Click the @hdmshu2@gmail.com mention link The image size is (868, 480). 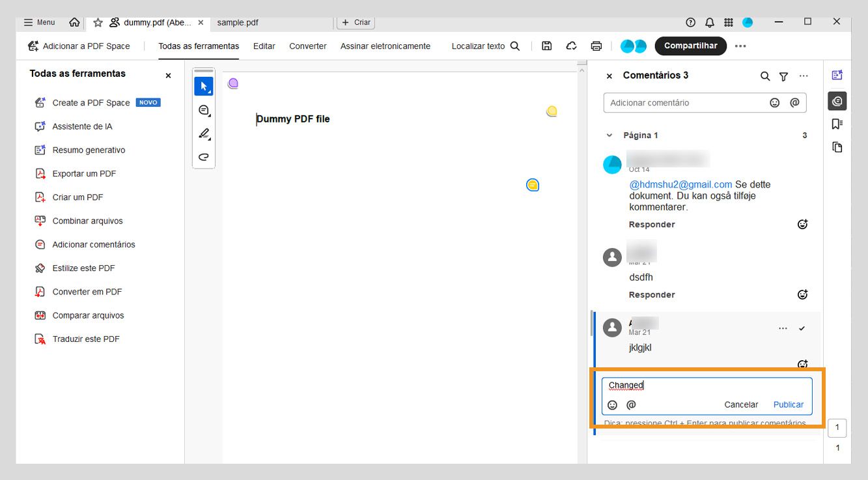point(680,185)
